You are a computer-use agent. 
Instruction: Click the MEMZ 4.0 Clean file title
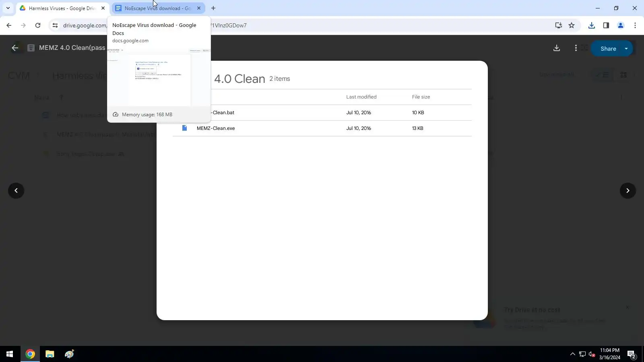click(x=72, y=48)
